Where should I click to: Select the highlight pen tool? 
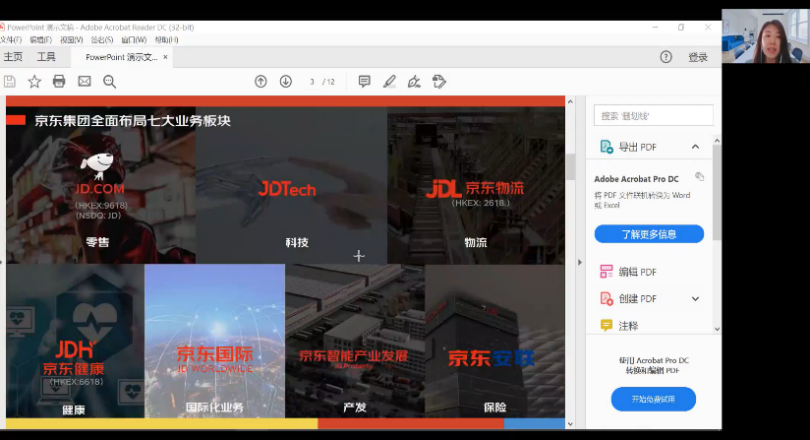[389, 81]
